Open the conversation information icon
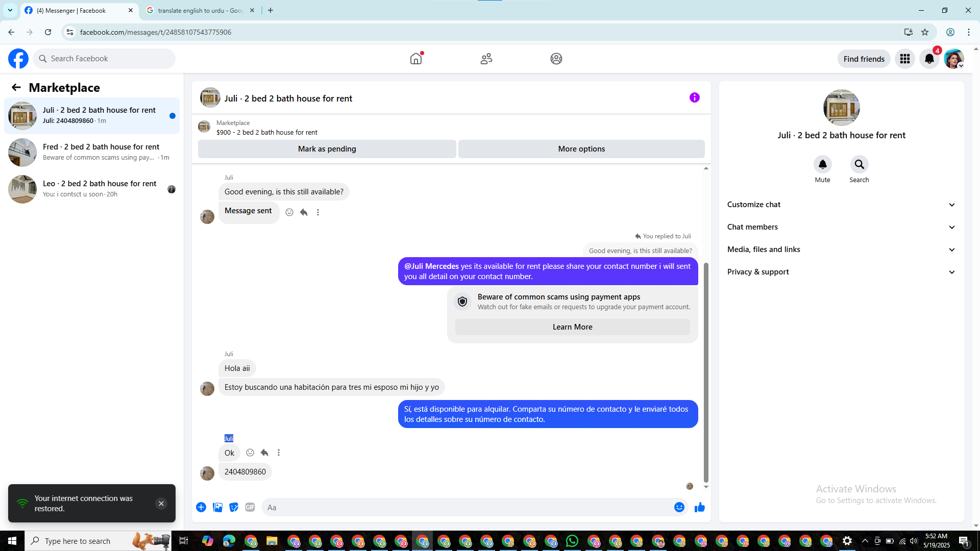 tap(695, 97)
